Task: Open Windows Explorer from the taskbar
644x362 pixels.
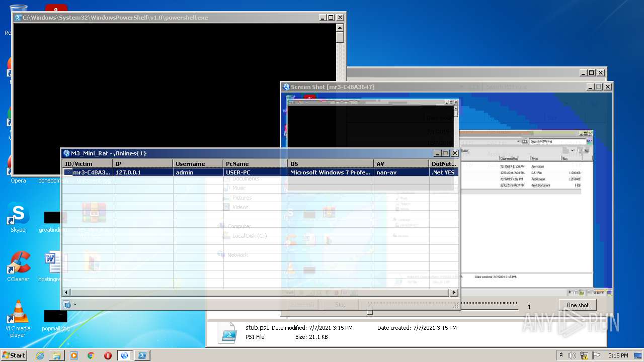Action: point(57,355)
